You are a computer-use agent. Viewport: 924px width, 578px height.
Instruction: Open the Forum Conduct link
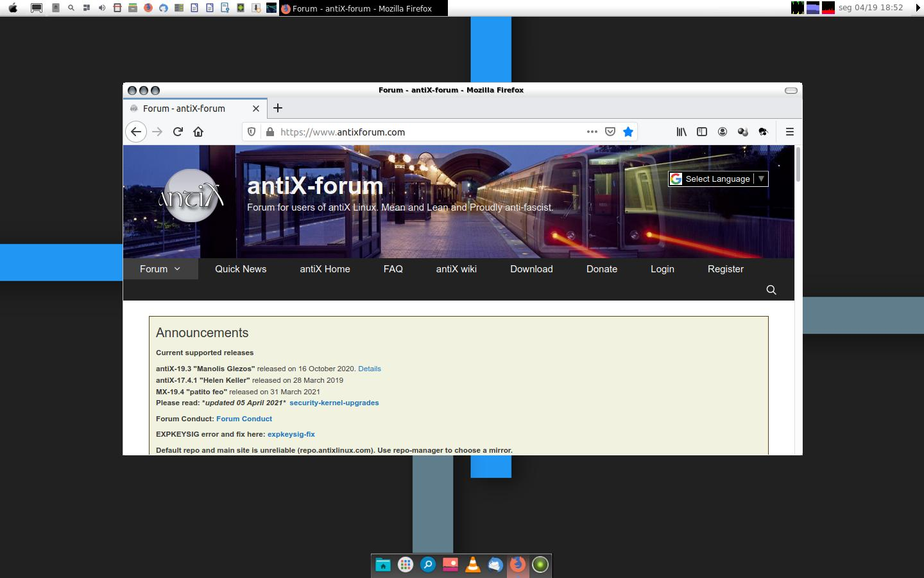click(x=244, y=419)
